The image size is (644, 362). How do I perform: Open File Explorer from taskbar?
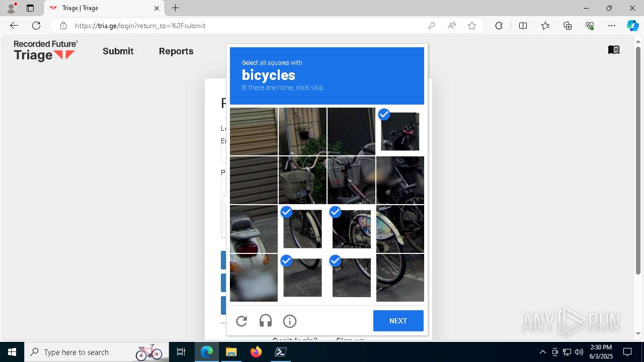[x=231, y=352]
